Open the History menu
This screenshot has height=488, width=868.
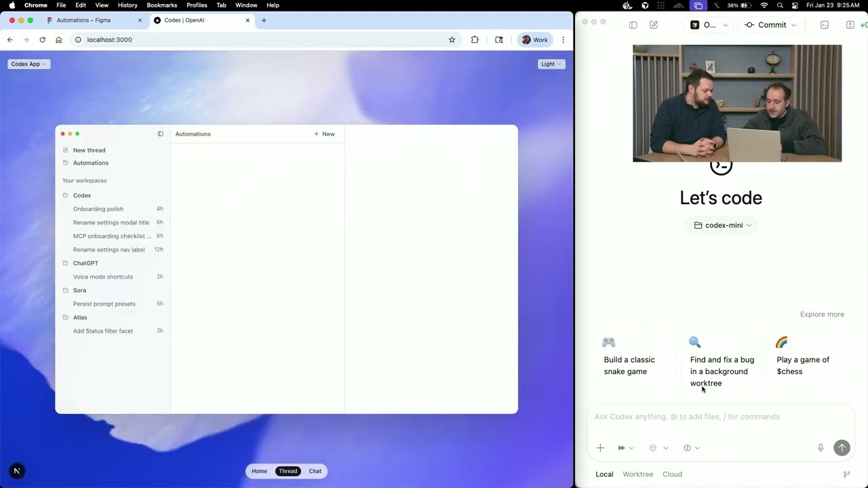click(127, 5)
